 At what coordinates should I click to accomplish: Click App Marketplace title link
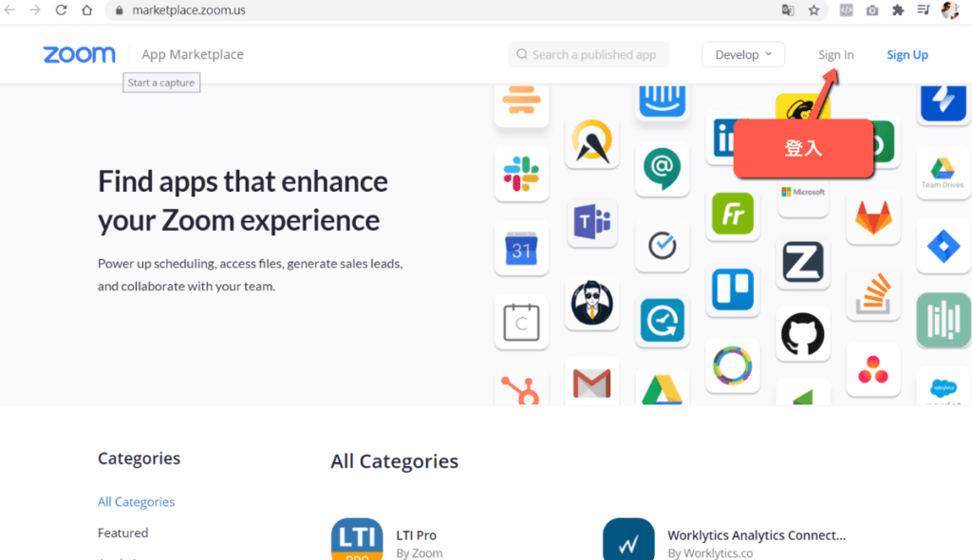click(192, 54)
